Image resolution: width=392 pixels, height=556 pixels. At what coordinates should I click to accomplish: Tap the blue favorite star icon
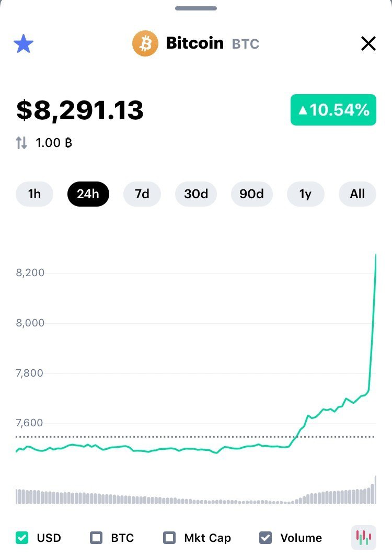click(x=23, y=44)
